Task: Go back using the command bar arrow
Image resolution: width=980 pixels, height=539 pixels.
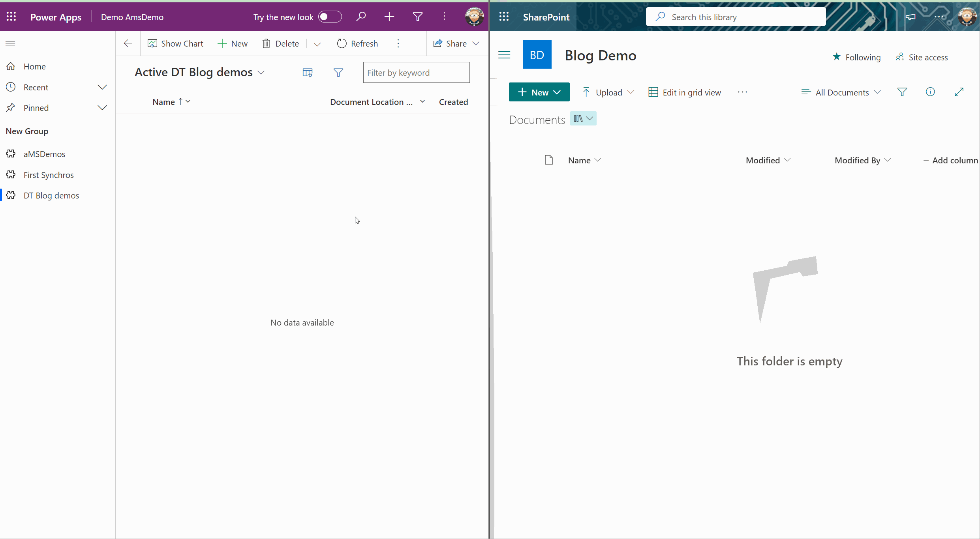Action: [128, 43]
